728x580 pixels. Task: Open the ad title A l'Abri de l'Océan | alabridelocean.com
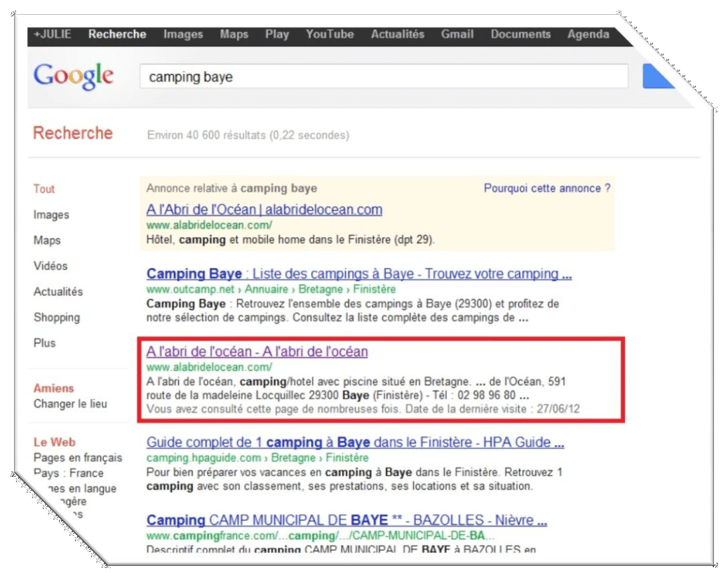(264, 210)
